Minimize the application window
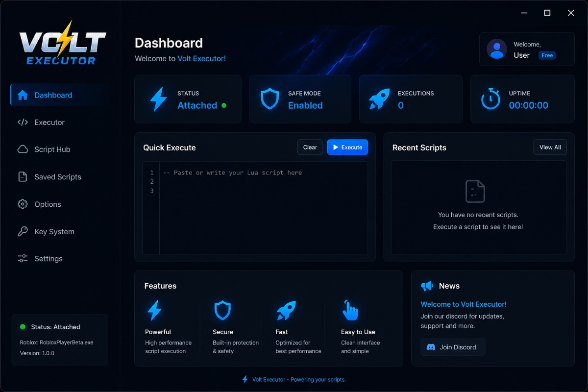The width and height of the screenshot is (588, 392). (x=524, y=13)
